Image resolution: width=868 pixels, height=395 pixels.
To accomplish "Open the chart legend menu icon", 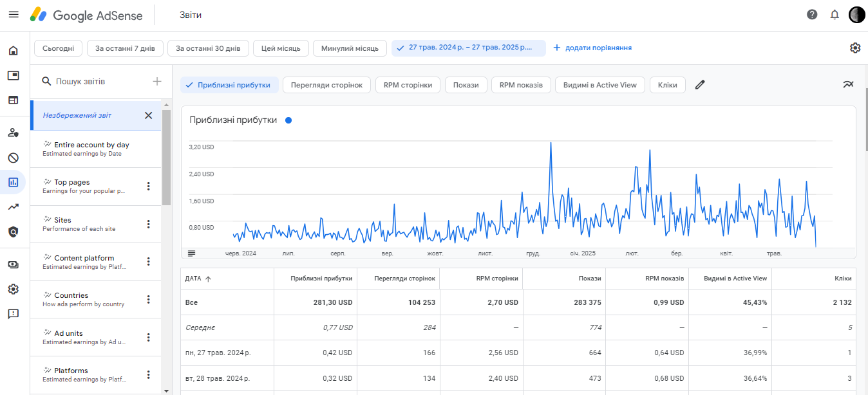I will click(191, 253).
